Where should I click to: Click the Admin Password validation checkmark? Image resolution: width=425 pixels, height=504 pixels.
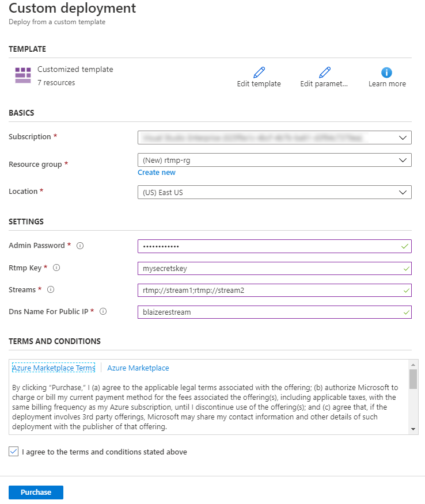click(x=405, y=247)
